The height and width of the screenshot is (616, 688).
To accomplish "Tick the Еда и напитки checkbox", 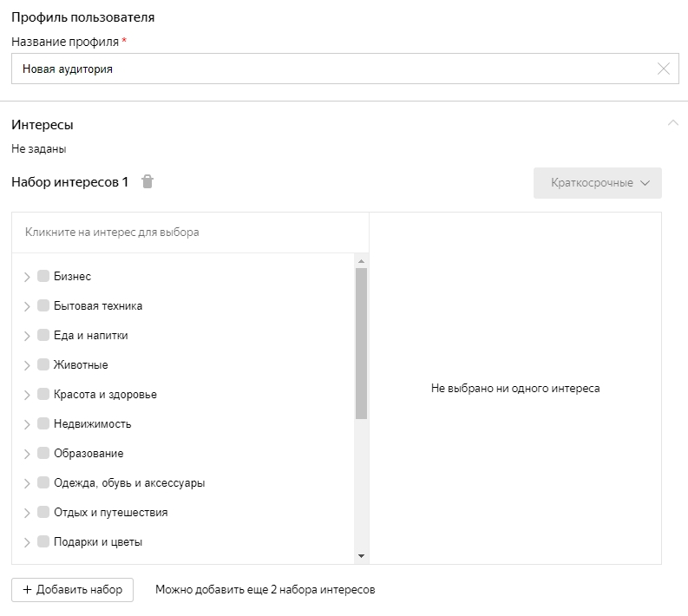I will [x=43, y=335].
